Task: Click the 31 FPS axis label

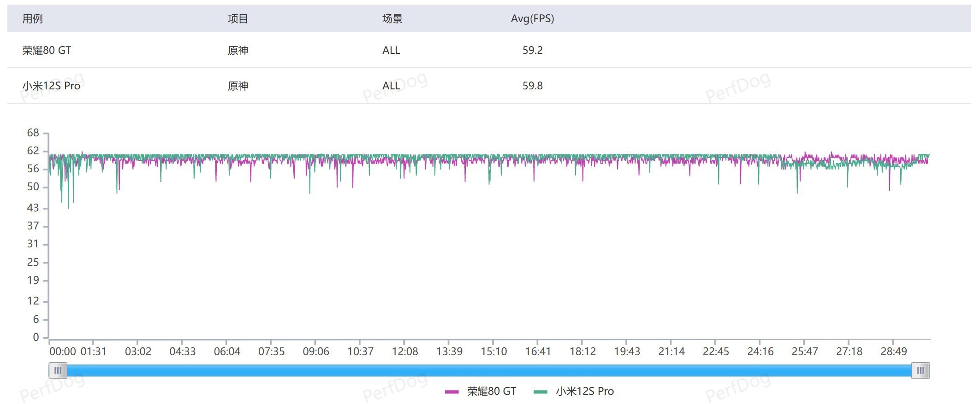Action: point(33,244)
